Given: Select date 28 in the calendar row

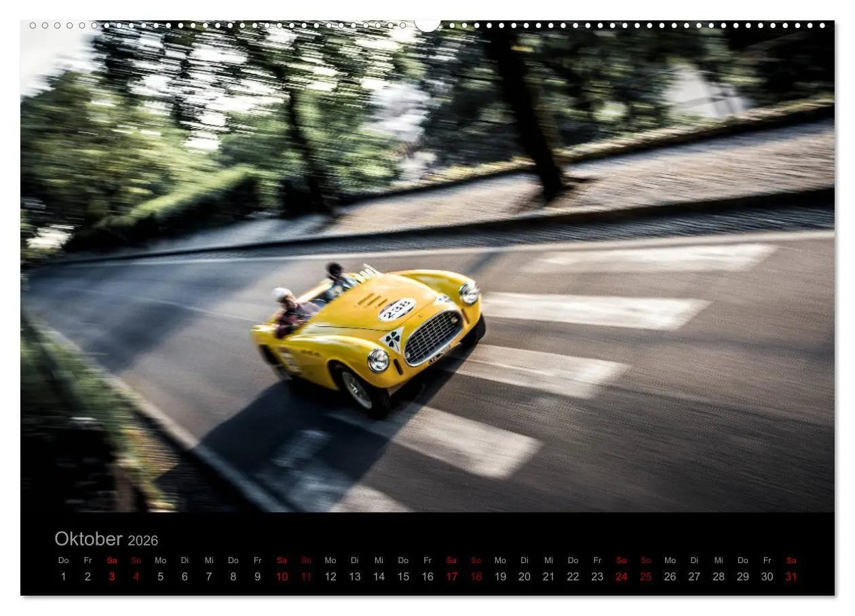Looking at the screenshot, I should click(719, 577).
